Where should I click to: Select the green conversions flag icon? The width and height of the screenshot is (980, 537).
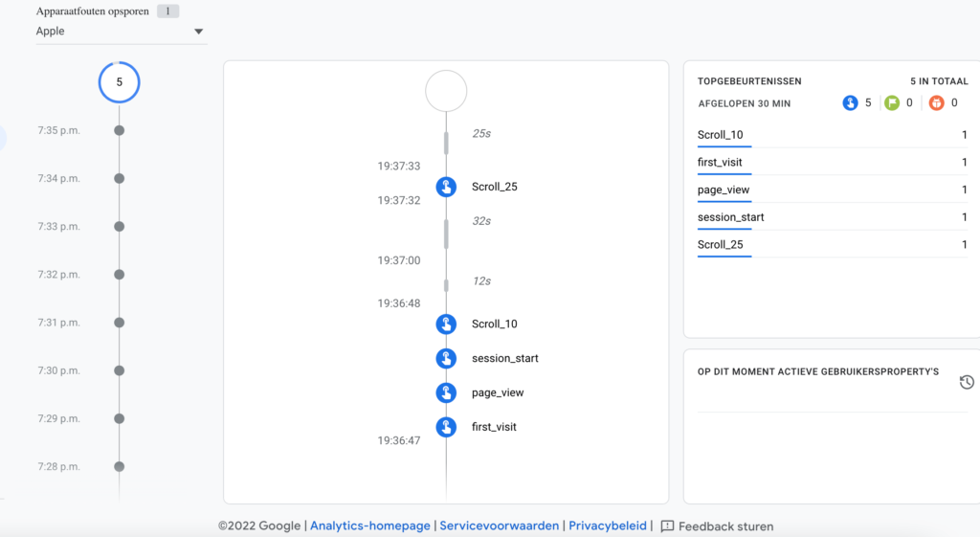pyautogui.click(x=892, y=103)
